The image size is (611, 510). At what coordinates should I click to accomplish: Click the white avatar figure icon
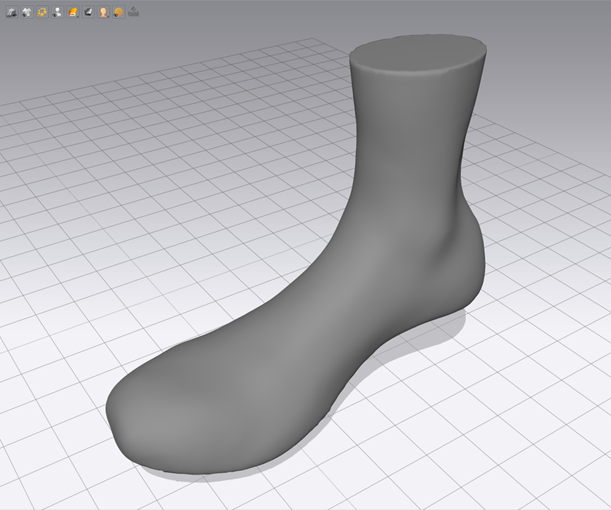point(58,12)
